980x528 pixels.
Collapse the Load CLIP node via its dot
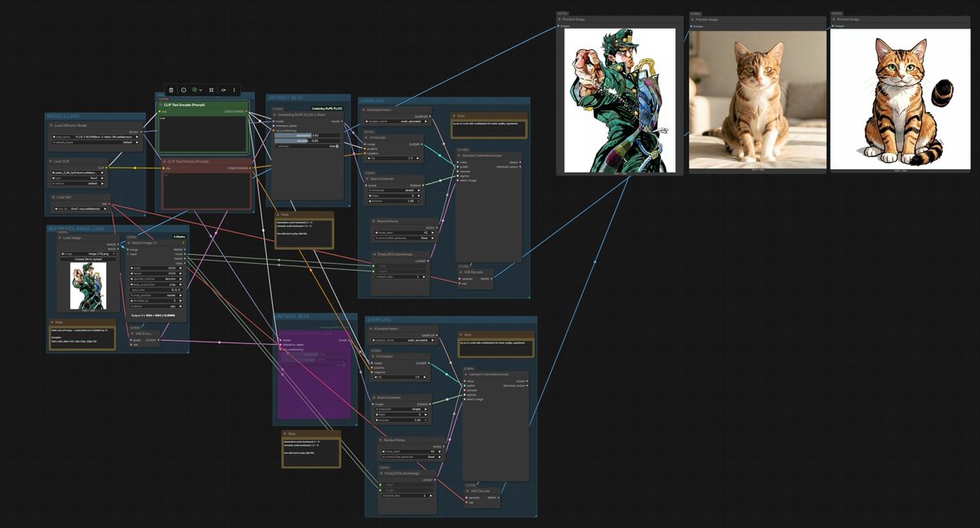coord(51,161)
